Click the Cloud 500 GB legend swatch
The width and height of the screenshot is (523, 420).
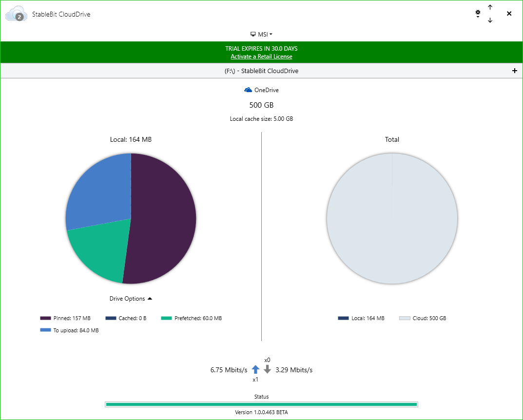[x=405, y=318]
